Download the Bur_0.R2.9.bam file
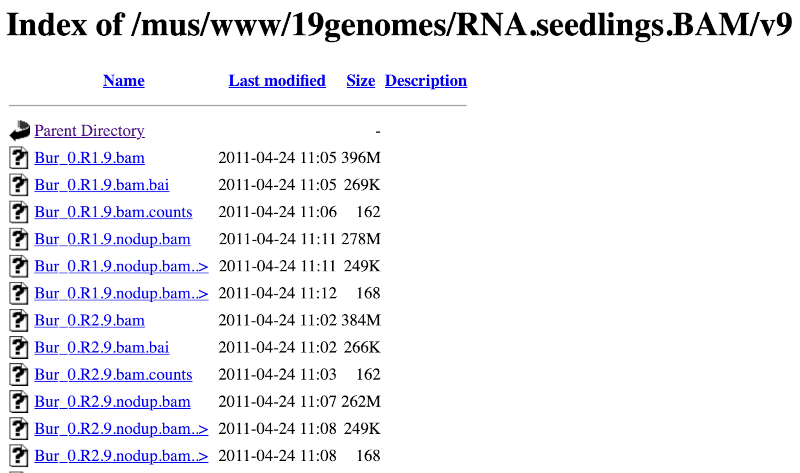The width and height of the screenshot is (800, 473). pyautogui.click(x=89, y=320)
